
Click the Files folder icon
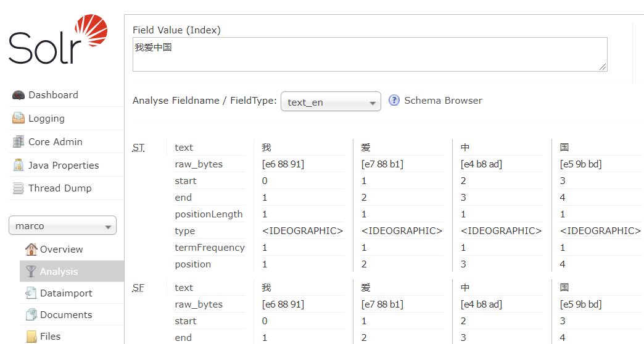[x=31, y=337]
